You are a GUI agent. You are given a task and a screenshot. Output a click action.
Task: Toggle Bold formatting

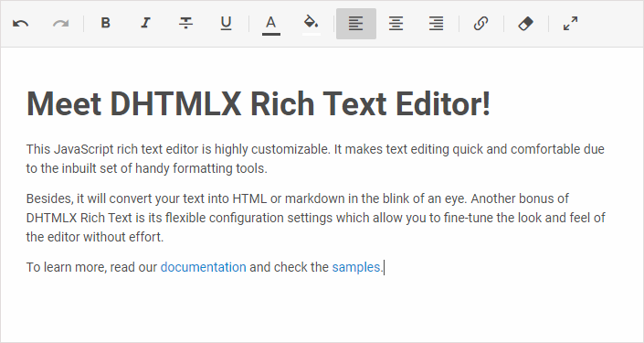[106, 24]
